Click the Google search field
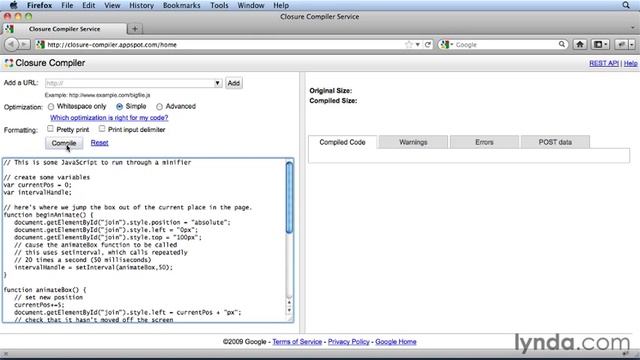The image size is (640, 360). click(506, 44)
